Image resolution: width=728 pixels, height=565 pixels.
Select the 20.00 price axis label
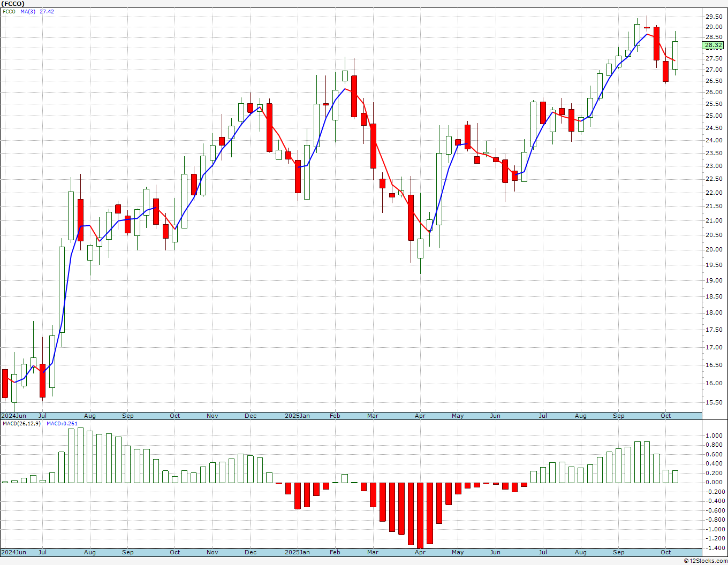[714, 249]
